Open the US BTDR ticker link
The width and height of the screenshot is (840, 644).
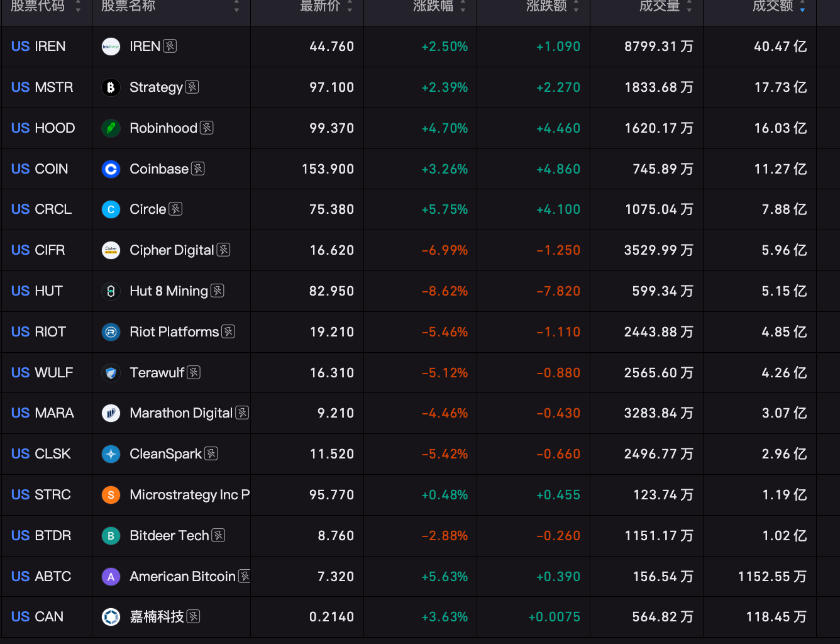coord(41,536)
